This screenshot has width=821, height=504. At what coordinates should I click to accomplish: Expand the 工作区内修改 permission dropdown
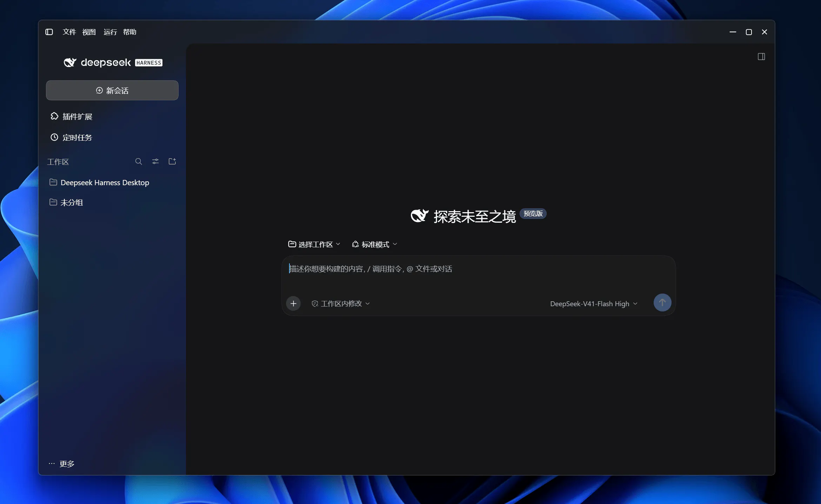(341, 303)
